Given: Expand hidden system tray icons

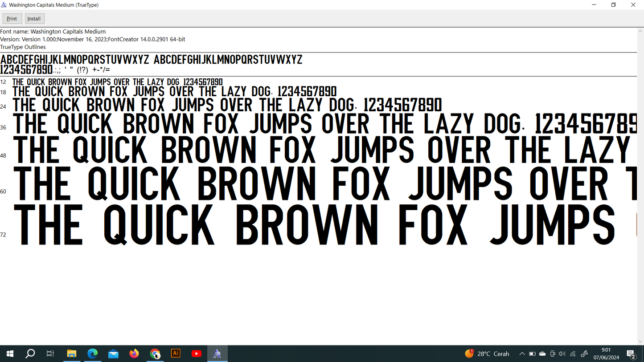Looking at the screenshot, I should pyautogui.click(x=522, y=354).
